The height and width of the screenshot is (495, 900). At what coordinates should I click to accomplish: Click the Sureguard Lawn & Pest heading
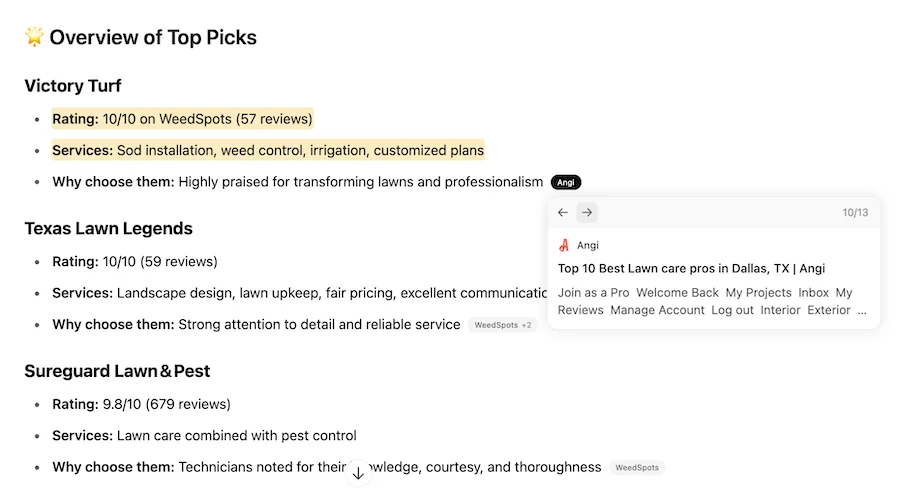coord(117,371)
